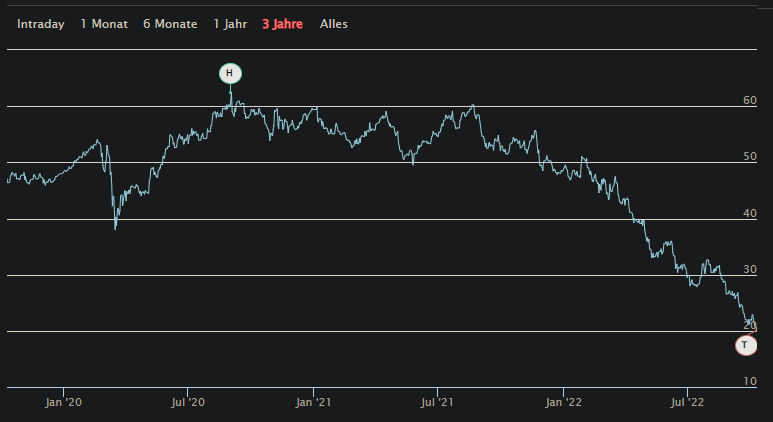Select the active 3 Jahre range
Screen dimensions: 773x422
[x=282, y=24]
